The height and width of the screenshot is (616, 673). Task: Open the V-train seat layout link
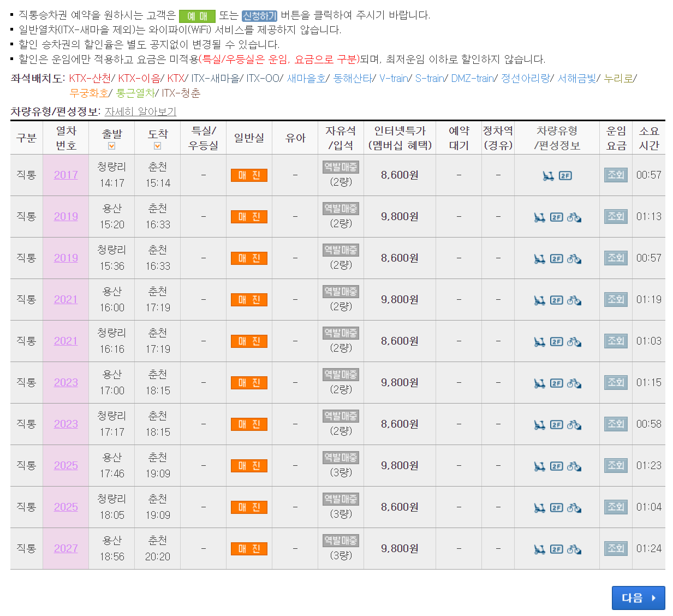pos(394,79)
